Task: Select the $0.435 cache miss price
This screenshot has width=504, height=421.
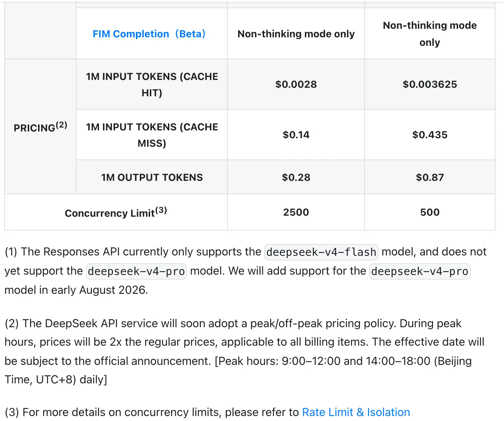Action: [430, 135]
